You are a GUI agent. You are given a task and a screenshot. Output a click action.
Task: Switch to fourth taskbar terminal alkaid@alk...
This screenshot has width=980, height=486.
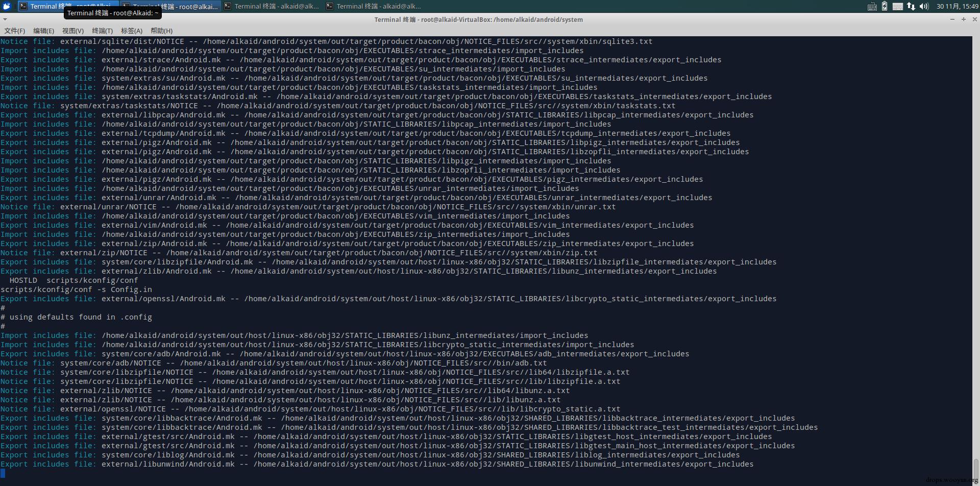point(374,6)
